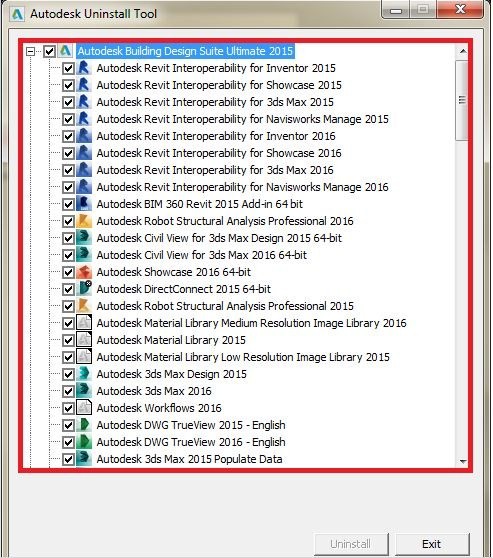
Task: Click the DirectConnect 2015 64-bit icon
Action: (84, 289)
